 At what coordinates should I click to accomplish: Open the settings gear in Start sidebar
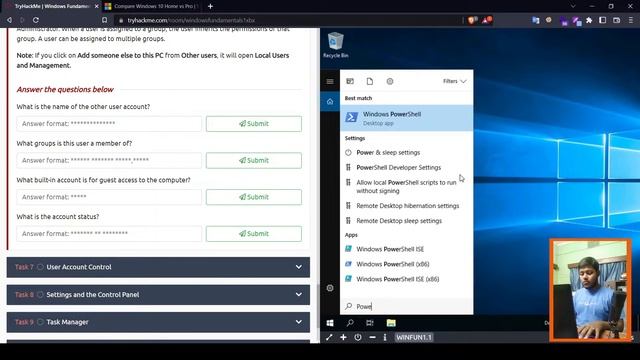[330, 288]
